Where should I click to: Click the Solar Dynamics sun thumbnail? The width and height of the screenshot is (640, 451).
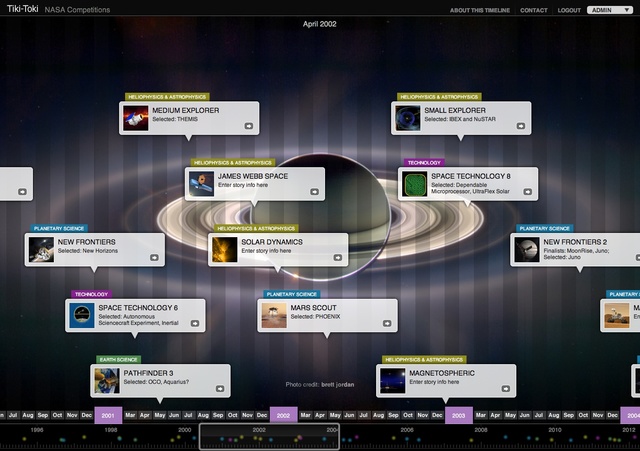[x=224, y=250]
